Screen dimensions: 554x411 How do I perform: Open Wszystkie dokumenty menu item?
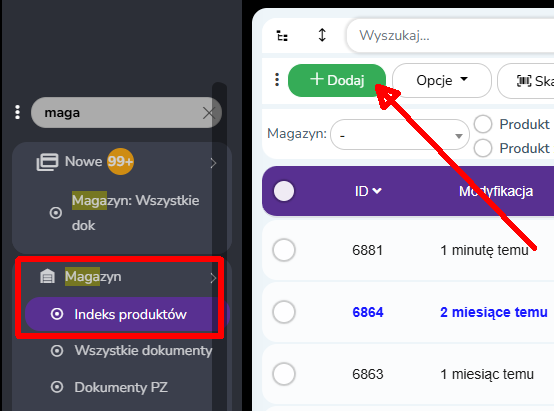(143, 351)
